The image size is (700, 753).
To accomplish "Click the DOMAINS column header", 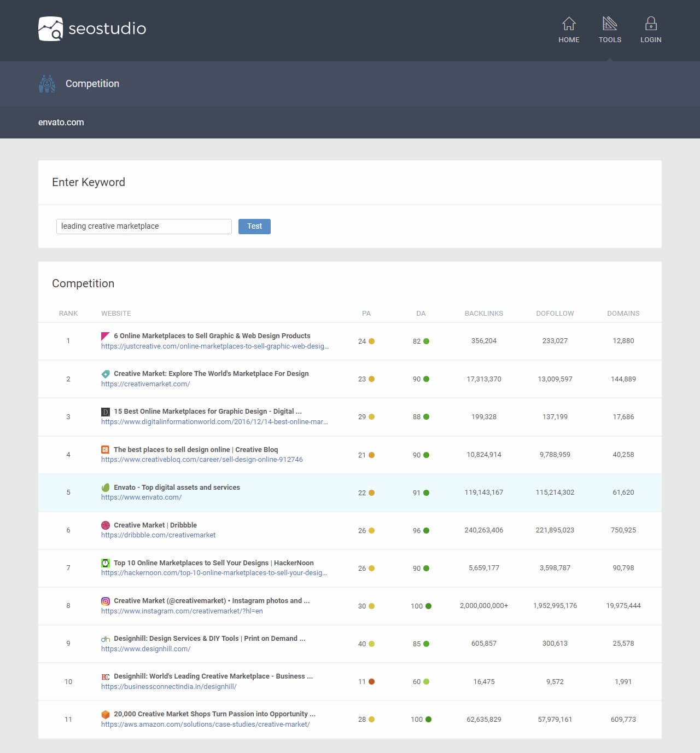I will (623, 314).
